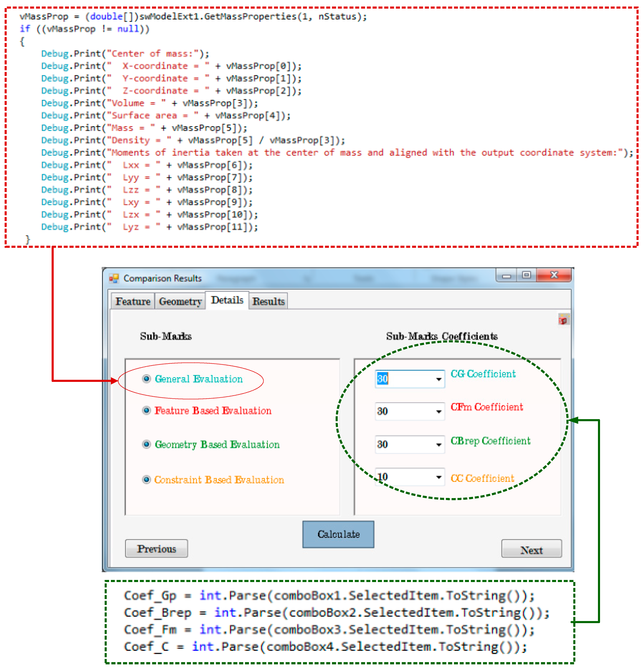The width and height of the screenshot is (644, 672).
Task: Minimize the Comparison Results window
Action: tap(507, 275)
